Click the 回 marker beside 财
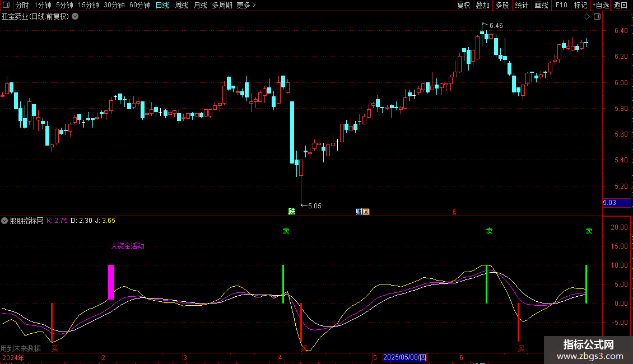The width and height of the screenshot is (633, 364). [x=366, y=212]
